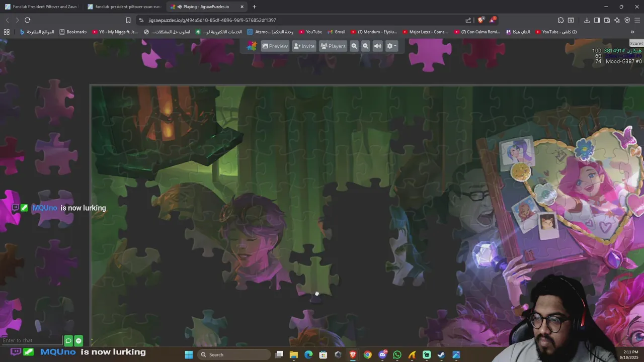The width and height of the screenshot is (644, 362).
Task: Open Discord from taskbar
Action: (x=382, y=354)
